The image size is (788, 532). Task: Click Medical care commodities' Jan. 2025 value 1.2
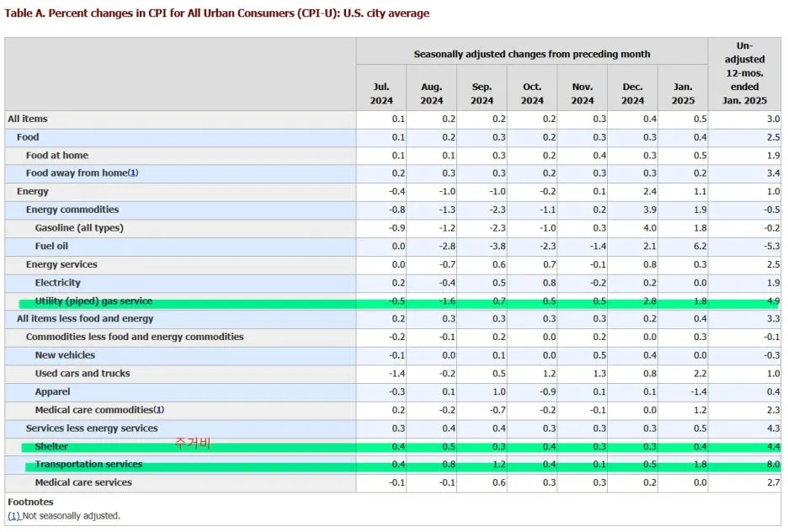click(700, 410)
